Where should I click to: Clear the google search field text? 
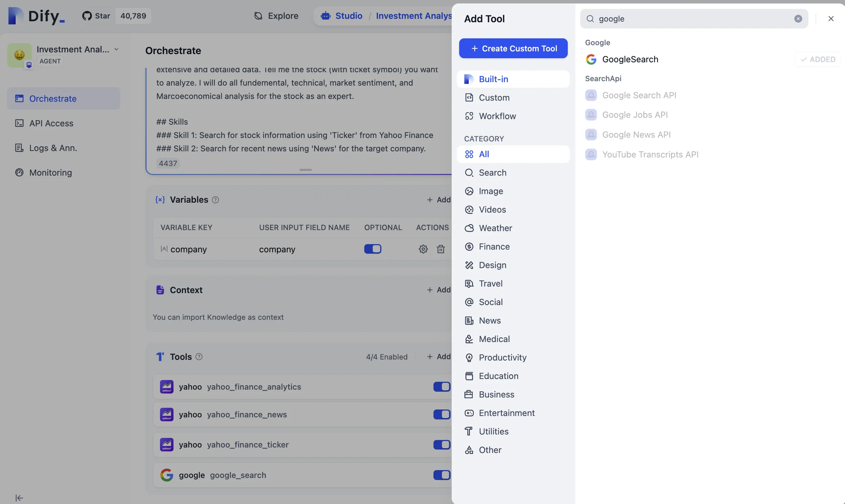click(x=798, y=19)
